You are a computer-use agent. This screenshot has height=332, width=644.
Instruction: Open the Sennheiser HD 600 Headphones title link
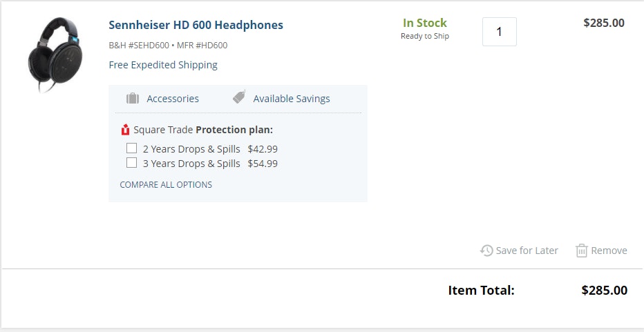pyautogui.click(x=196, y=26)
